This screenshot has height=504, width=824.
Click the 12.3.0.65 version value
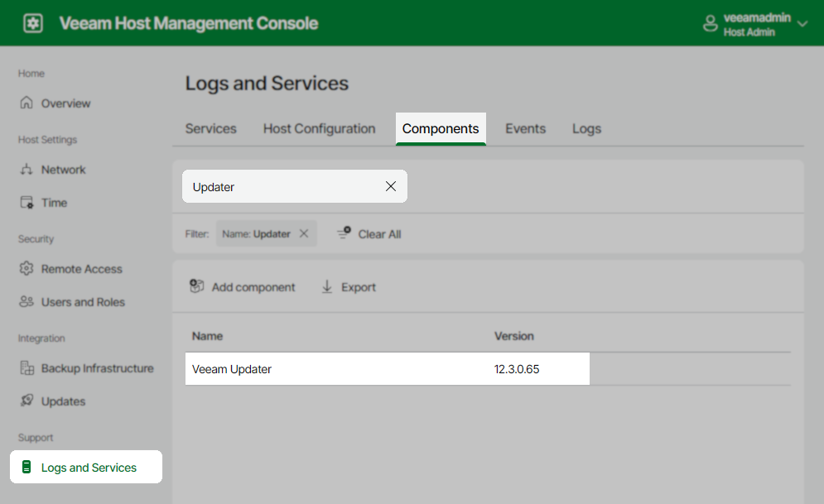[517, 369]
